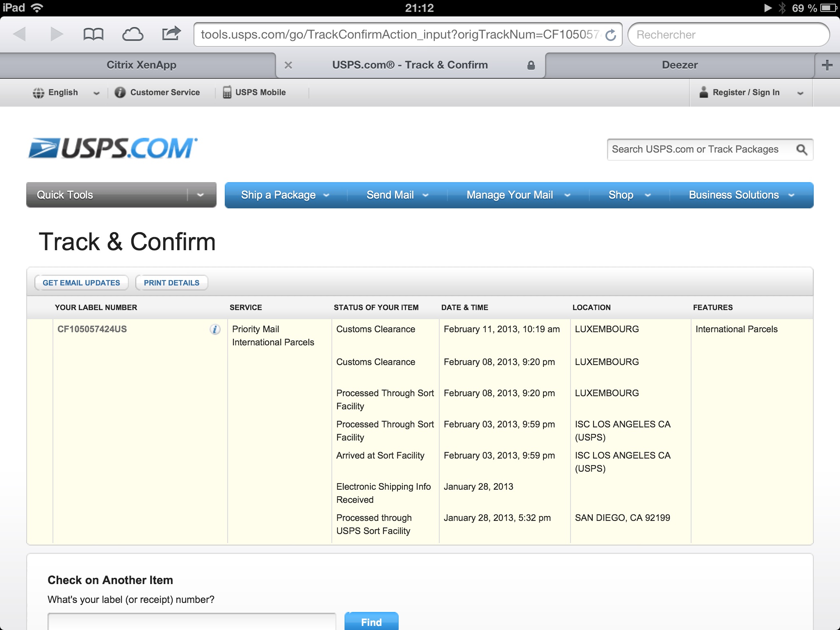
Task: Click 'February 11, 2013, 10:19 am' entry
Action: pyautogui.click(x=502, y=329)
